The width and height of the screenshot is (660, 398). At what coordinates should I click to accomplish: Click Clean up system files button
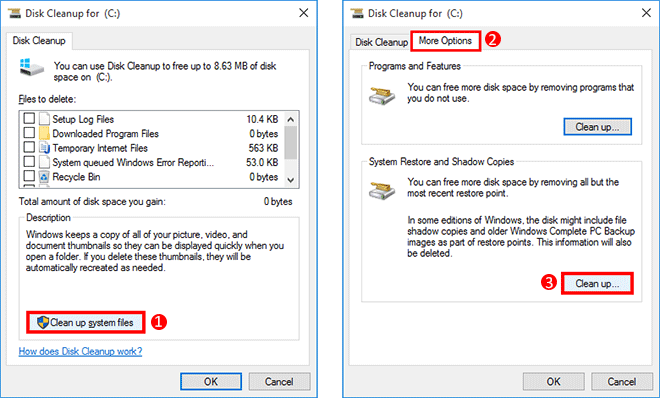coord(86,322)
